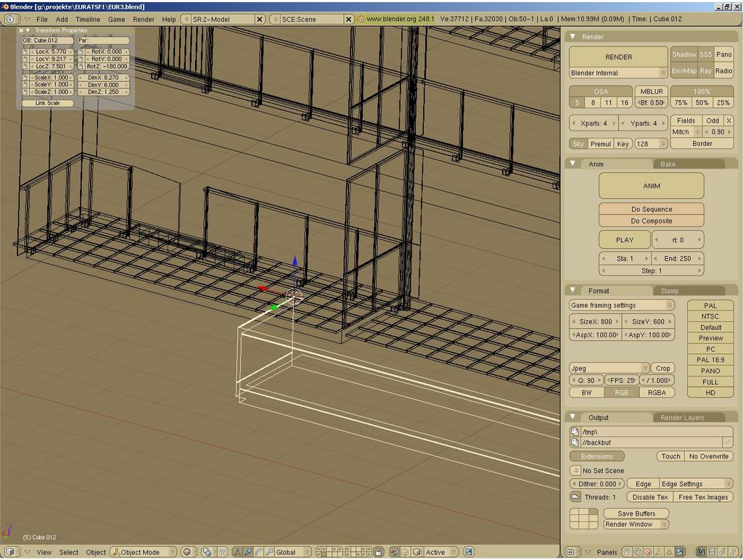
Task: Toggle the No Overwrite option
Action: (708, 456)
